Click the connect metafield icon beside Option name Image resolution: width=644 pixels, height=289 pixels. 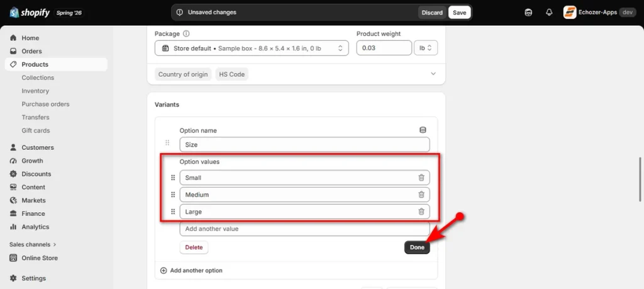423,130
